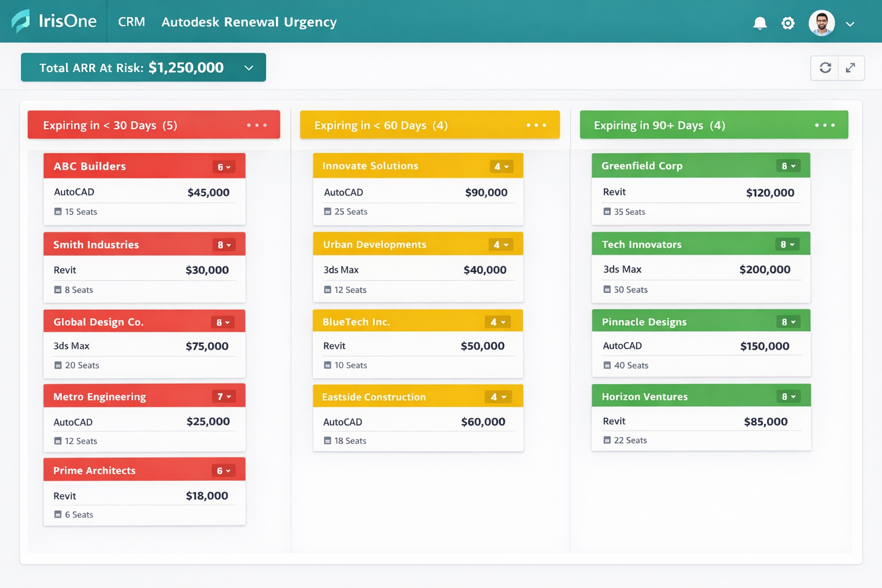Image resolution: width=882 pixels, height=588 pixels.
Task: Open the 4 badge dropdown on Eastside Construction
Action: point(498,397)
